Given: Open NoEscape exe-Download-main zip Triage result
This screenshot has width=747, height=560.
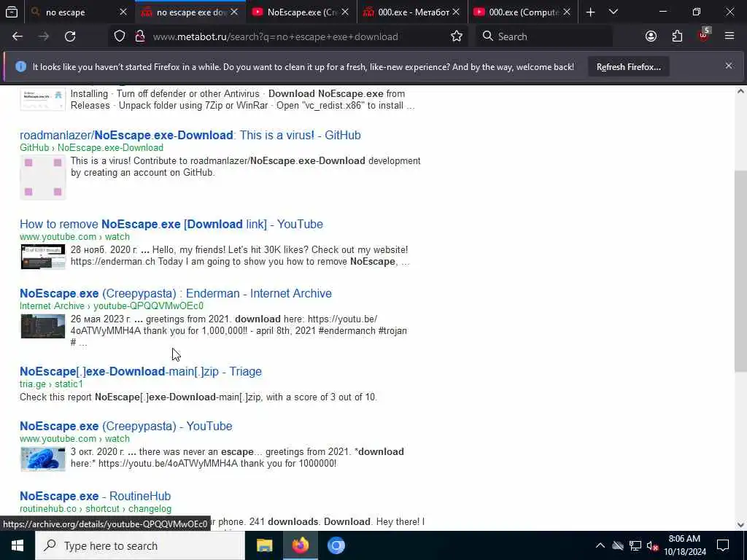Looking at the screenshot, I should pyautogui.click(x=141, y=371).
